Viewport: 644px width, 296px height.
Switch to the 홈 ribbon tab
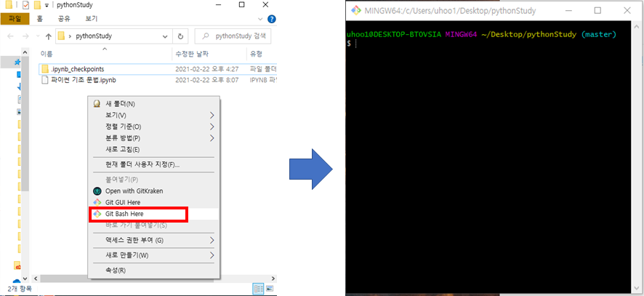[x=40, y=18]
